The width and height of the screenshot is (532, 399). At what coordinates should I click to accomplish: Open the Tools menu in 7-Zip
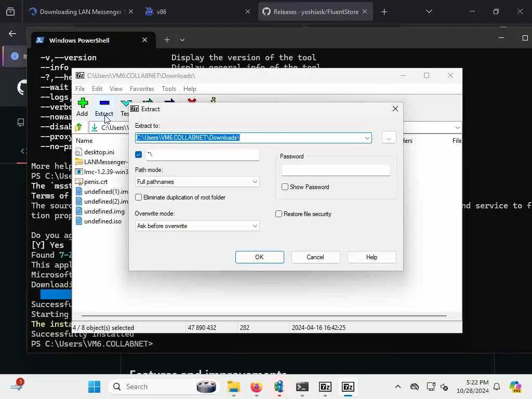coord(169,88)
